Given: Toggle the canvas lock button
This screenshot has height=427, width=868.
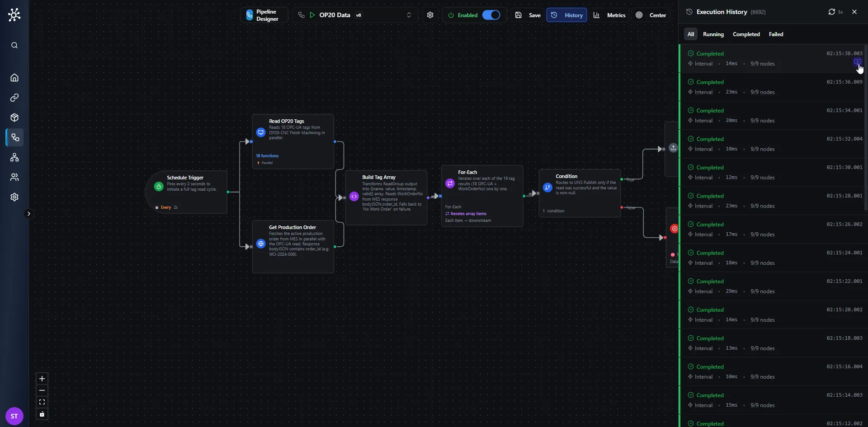Looking at the screenshot, I should [42, 414].
